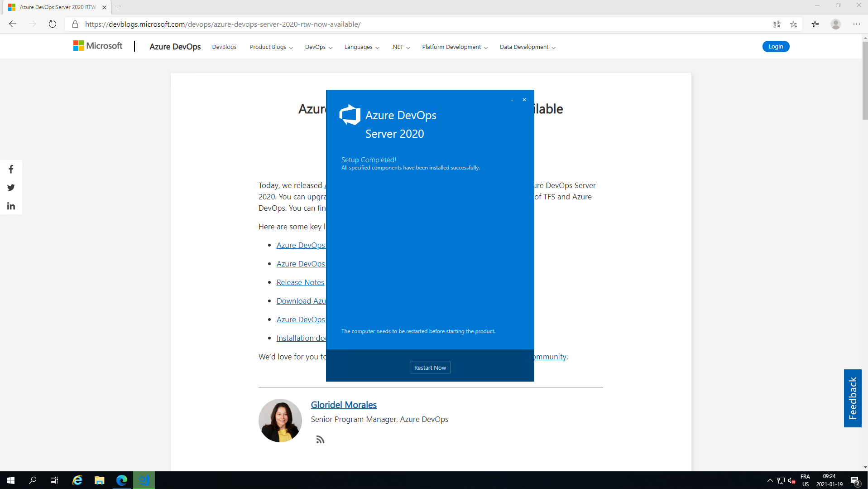The height and width of the screenshot is (489, 868).
Task: Open the Release Notes link
Action: click(300, 282)
